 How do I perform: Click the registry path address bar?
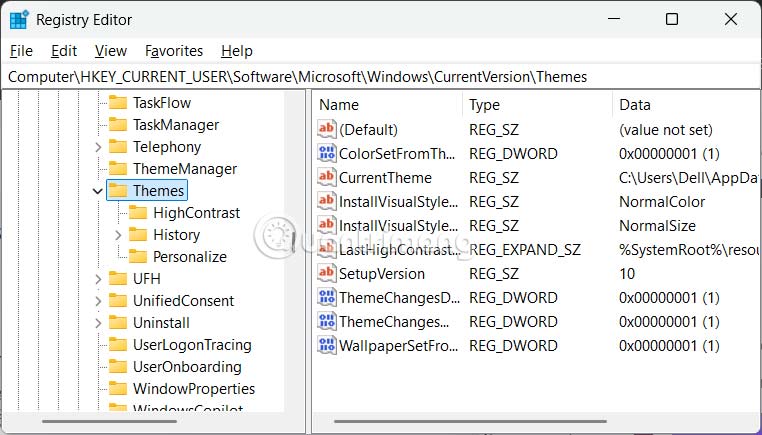point(381,77)
